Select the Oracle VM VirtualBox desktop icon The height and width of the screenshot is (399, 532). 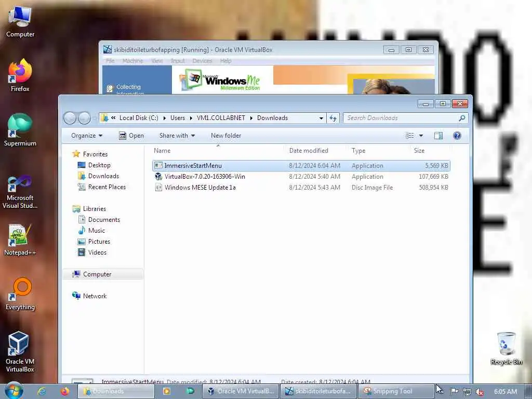(20, 352)
